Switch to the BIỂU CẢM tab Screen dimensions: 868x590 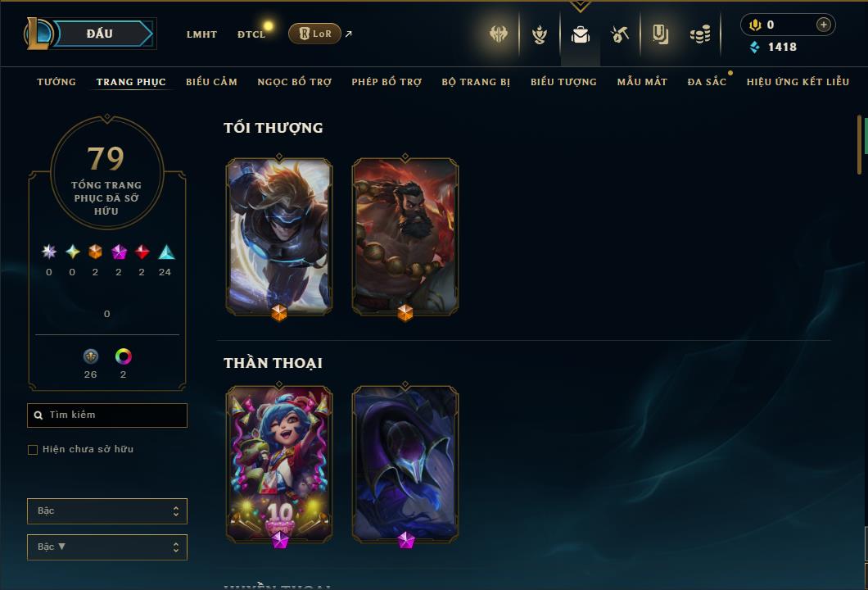(x=211, y=82)
